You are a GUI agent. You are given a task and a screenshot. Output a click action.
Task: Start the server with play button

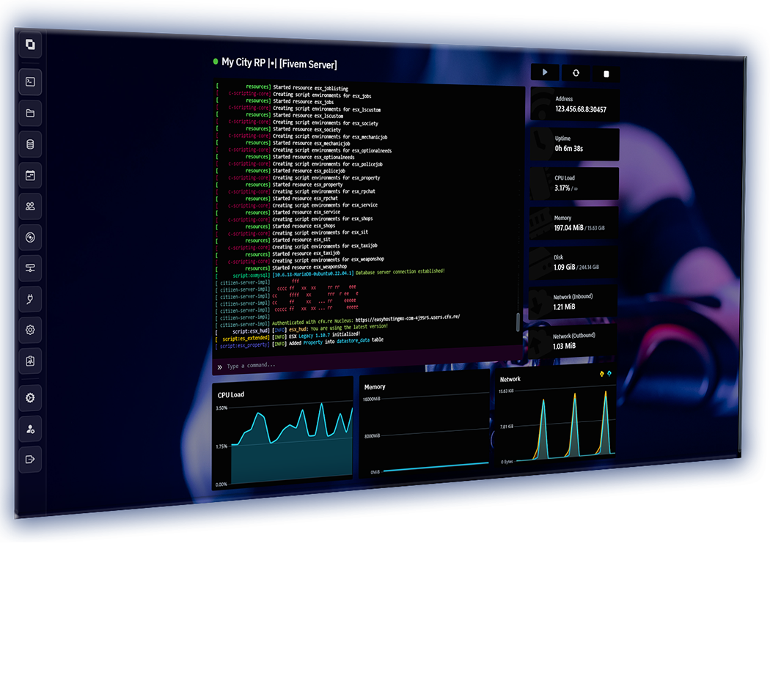coord(545,72)
